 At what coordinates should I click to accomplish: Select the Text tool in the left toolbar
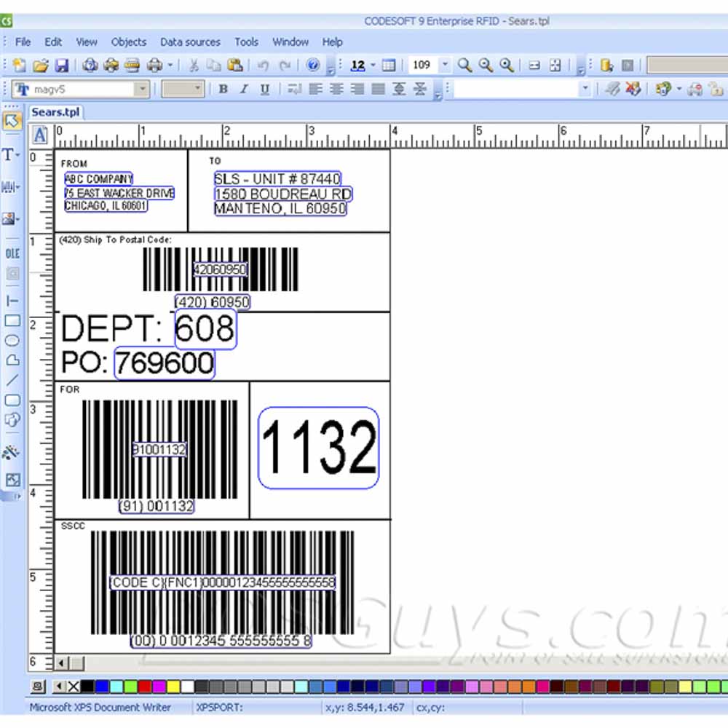pyautogui.click(x=9, y=154)
